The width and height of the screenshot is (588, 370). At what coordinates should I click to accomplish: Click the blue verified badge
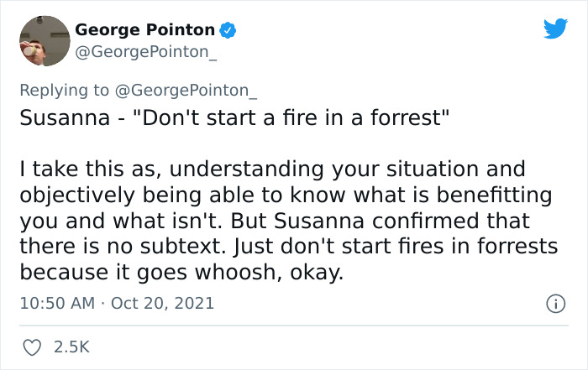click(x=227, y=30)
